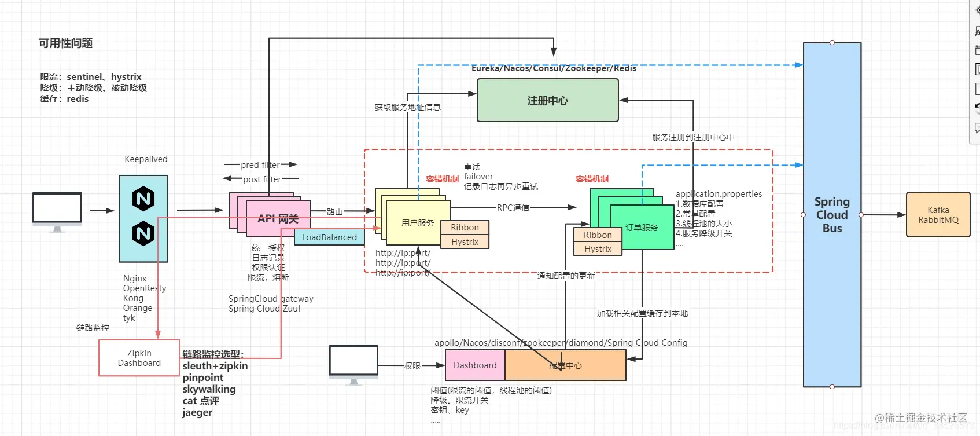
Task: Click the 服务注册到注册中心中 label
Action: point(693,137)
